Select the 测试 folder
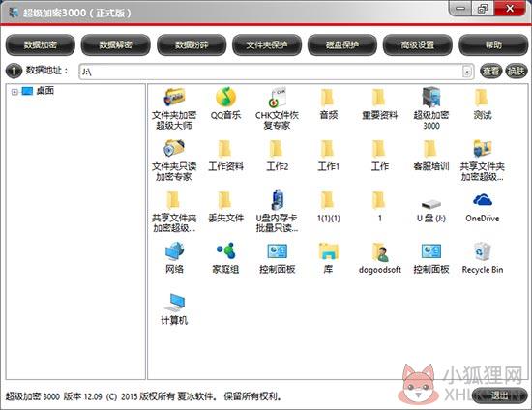This screenshot has height=410, width=532. coord(482,103)
